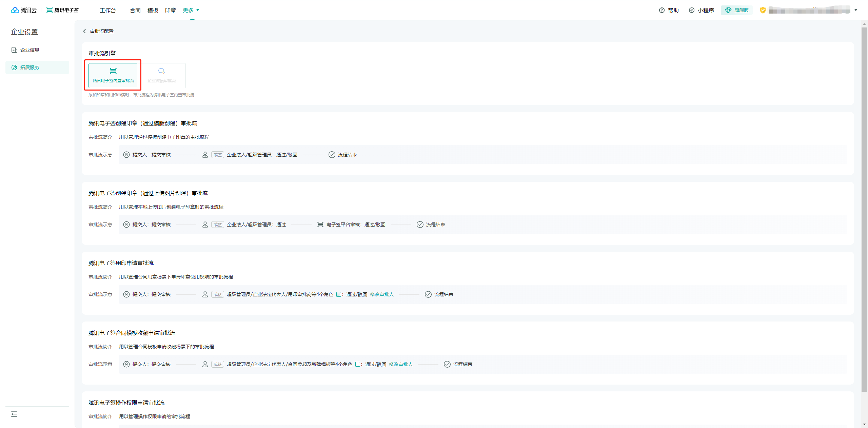Click 修改审批人 in 用印申请审批流

tap(382, 294)
